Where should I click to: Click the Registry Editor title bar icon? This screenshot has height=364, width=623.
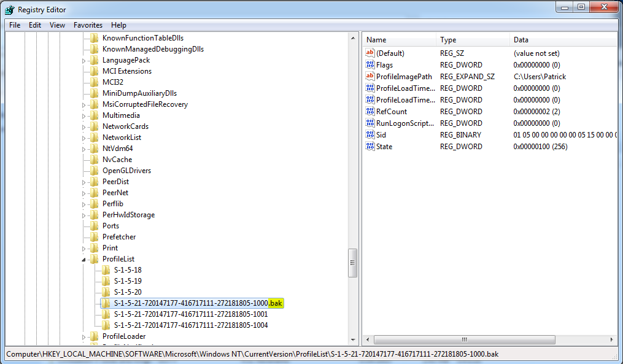pyautogui.click(x=9, y=10)
